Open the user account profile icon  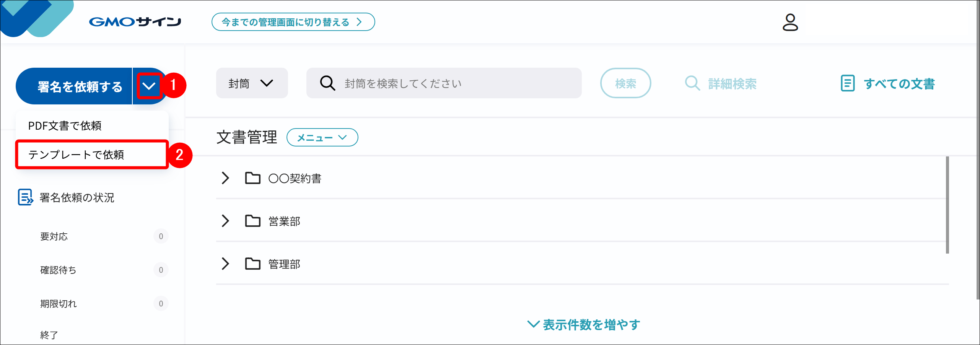[x=790, y=22]
